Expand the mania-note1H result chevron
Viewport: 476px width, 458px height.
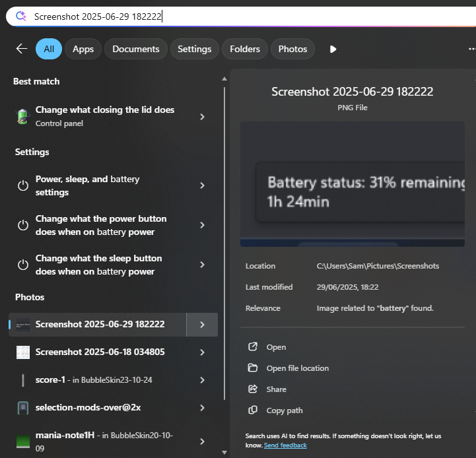point(202,442)
